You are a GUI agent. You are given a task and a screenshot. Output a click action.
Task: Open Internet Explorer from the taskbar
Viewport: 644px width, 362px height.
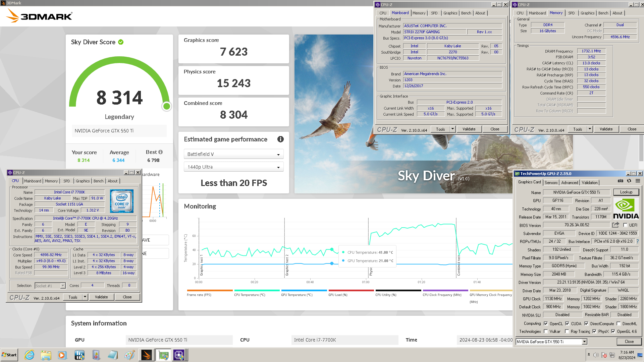30,355
